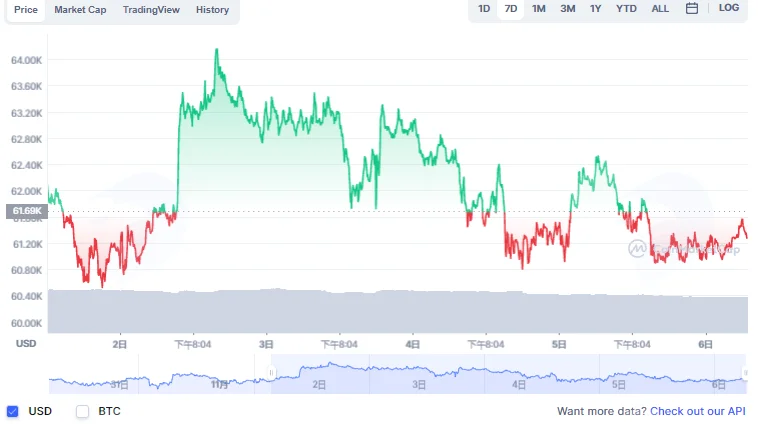The height and width of the screenshot is (424, 758).
Task: Uncheck the USD currency checkbox
Action: pyautogui.click(x=13, y=411)
